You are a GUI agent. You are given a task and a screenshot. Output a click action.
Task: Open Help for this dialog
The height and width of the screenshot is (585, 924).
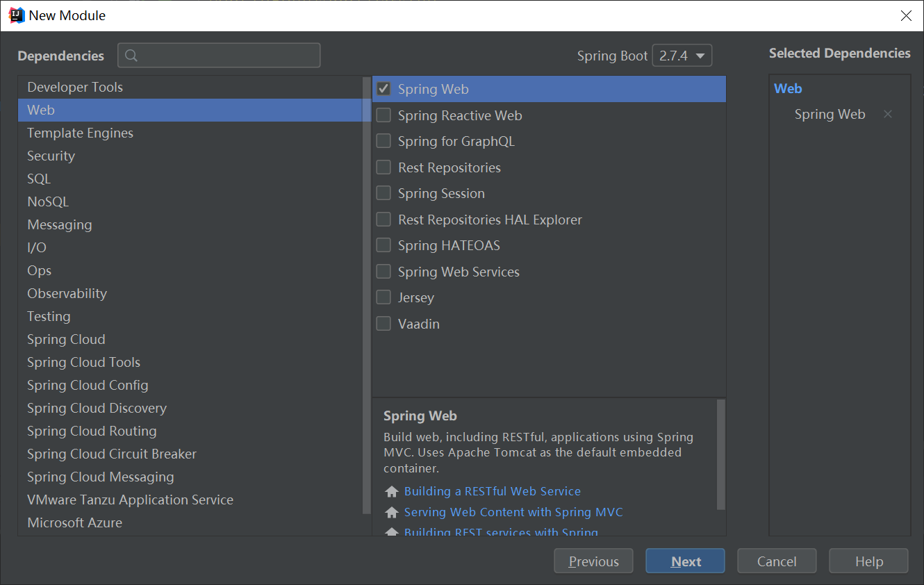pyautogui.click(x=868, y=561)
